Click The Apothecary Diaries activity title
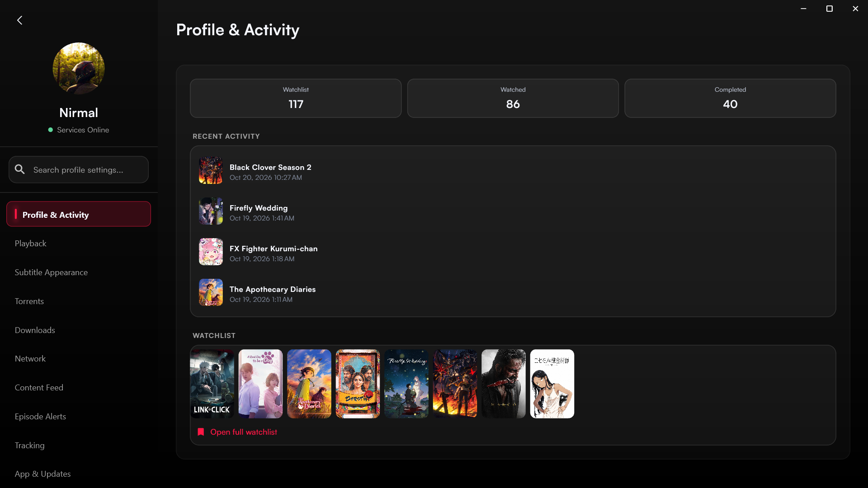The height and width of the screenshot is (488, 868). (x=273, y=289)
